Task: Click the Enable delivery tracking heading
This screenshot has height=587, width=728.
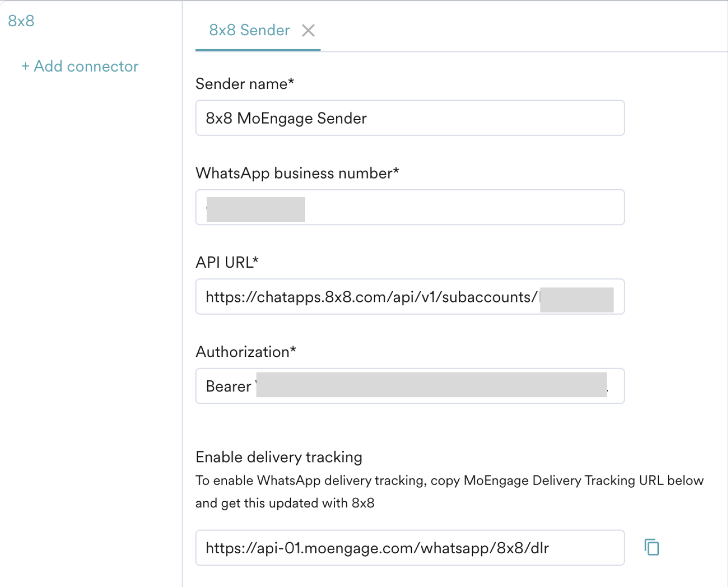Action: [279, 457]
